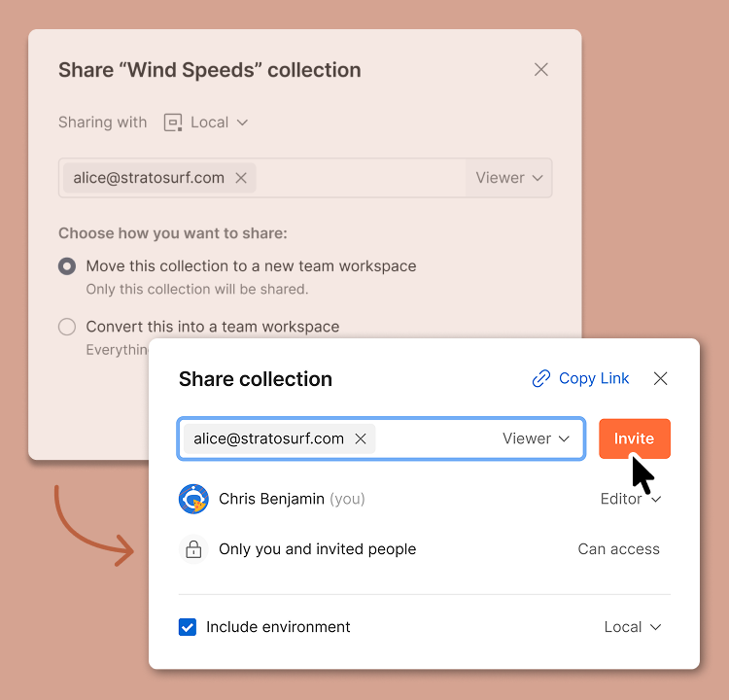
Task: Click the Copy Link text link
Action: tap(594, 379)
